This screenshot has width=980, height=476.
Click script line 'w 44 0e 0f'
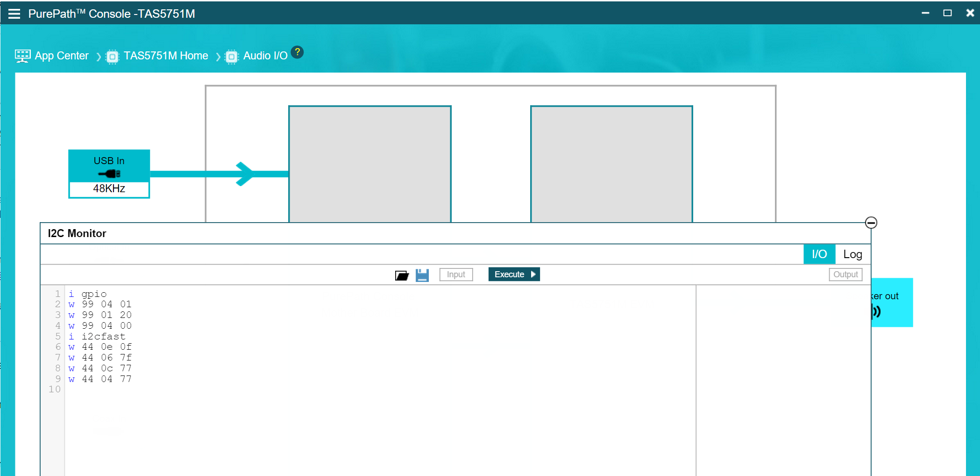tap(100, 347)
